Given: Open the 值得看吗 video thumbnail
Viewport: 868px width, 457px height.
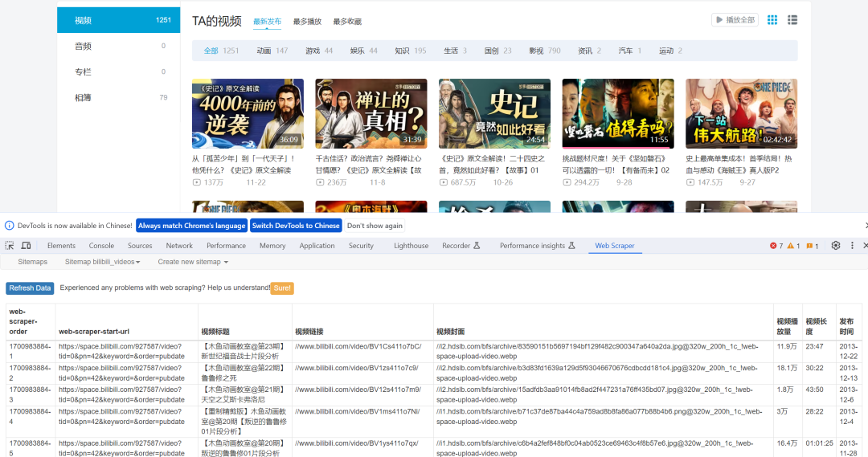Looking at the screenshot, I should coord(618,113).
